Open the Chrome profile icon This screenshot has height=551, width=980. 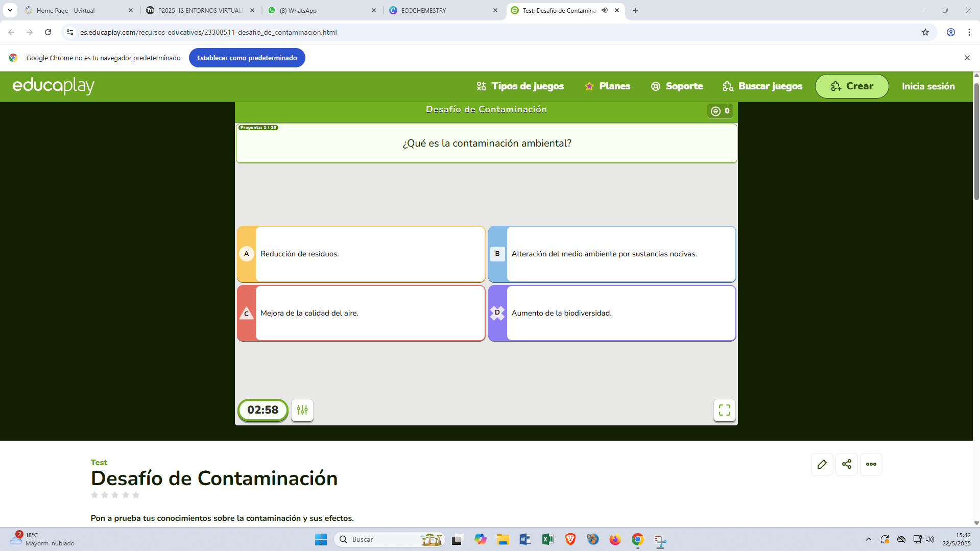tap(950, 32)
